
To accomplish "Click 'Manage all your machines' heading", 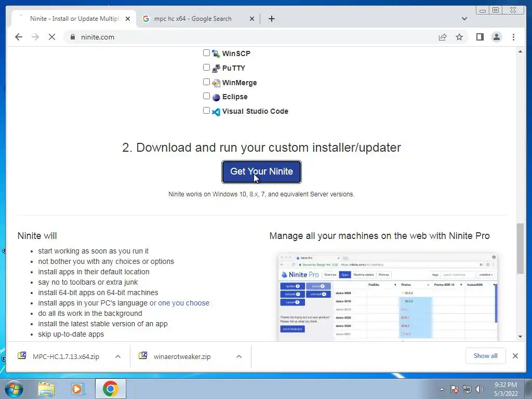I will [379, 236].
